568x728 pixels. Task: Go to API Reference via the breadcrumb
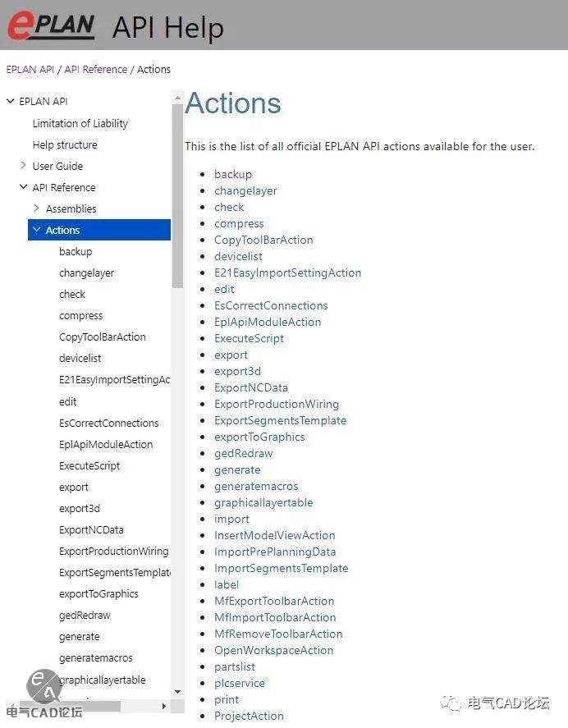tap(95, 70)
